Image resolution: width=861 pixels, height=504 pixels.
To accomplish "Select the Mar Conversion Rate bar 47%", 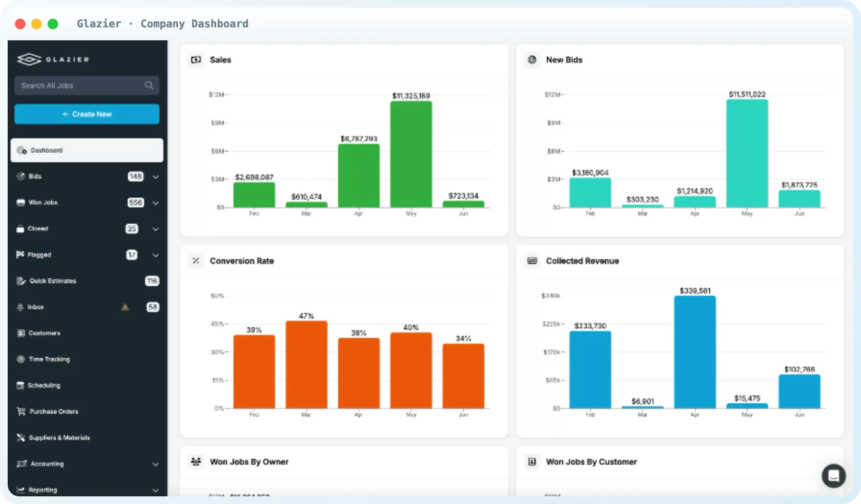I will click(x=307, y=365).
